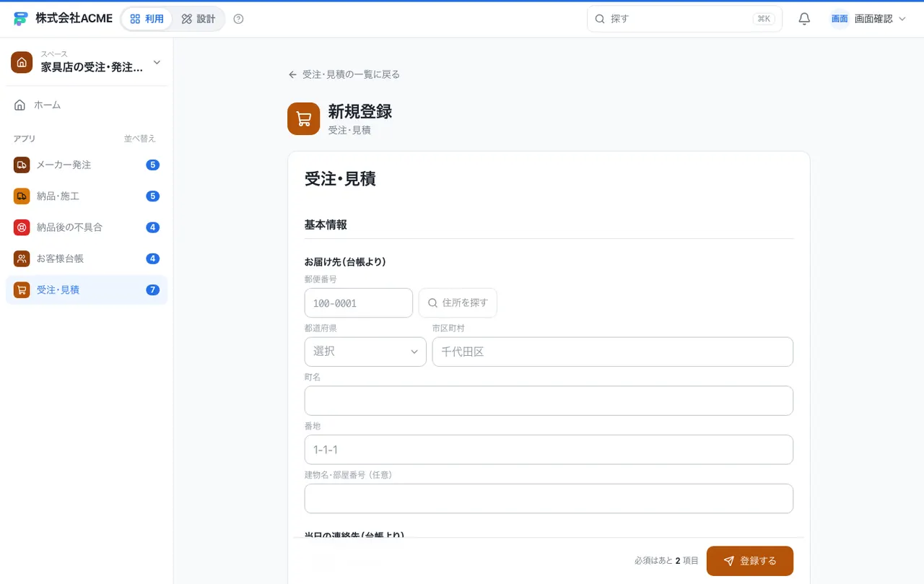Click the お届け先（台帳より） label

tap(345, 262)
